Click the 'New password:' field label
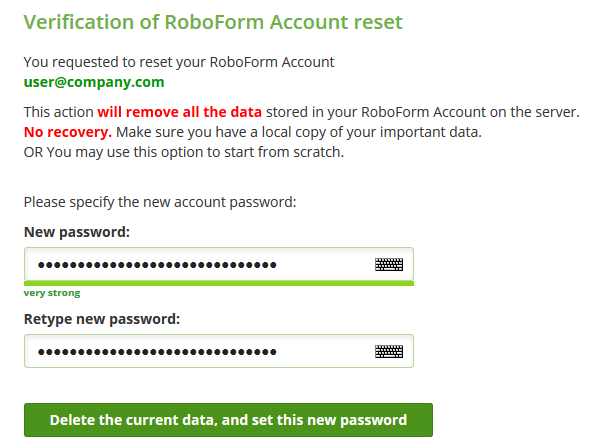The width and height of the screenshot is (590, 446). coord(77,232)
